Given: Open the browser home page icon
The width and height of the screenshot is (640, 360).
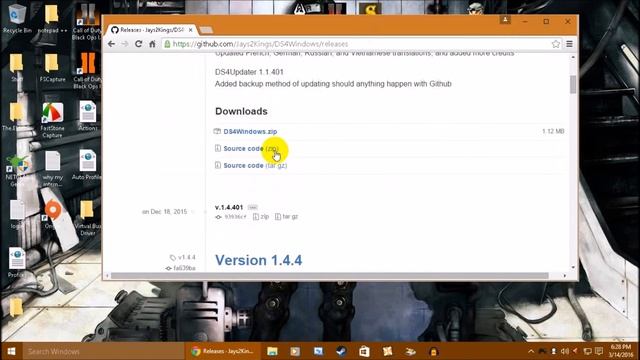Looking at the screenshot, I should coord(152,44).
